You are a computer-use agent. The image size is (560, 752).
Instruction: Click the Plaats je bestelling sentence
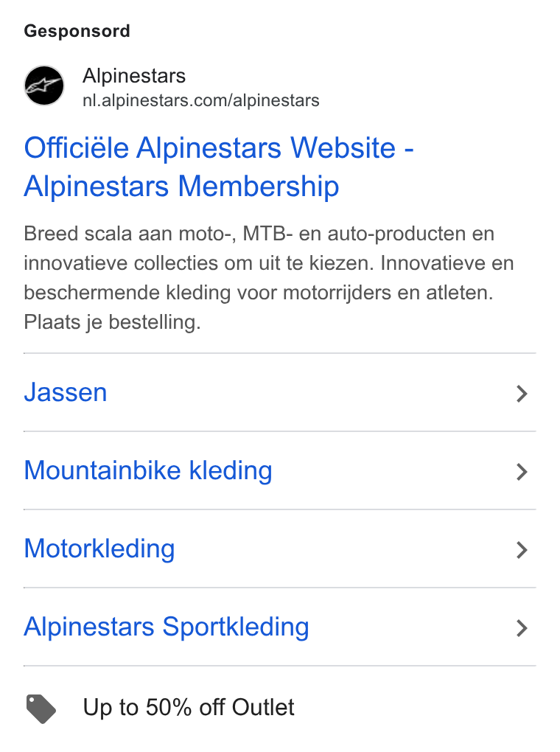(x=112, y=321)
